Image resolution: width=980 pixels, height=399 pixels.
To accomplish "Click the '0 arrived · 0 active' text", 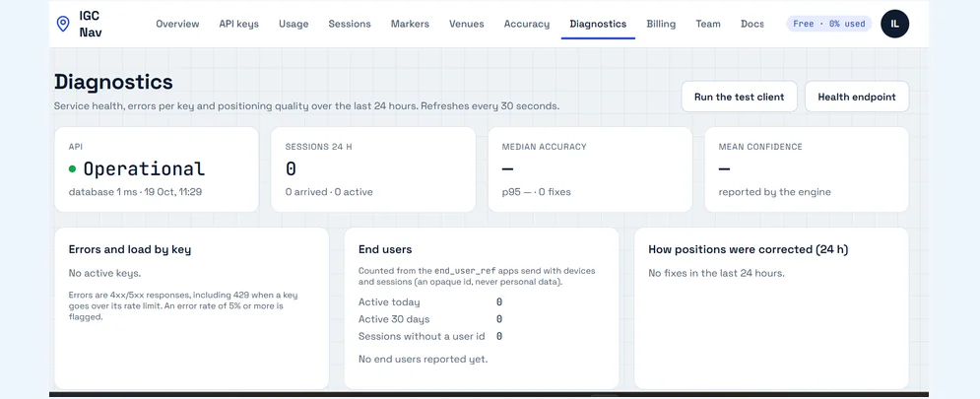I will pos(329,192).
